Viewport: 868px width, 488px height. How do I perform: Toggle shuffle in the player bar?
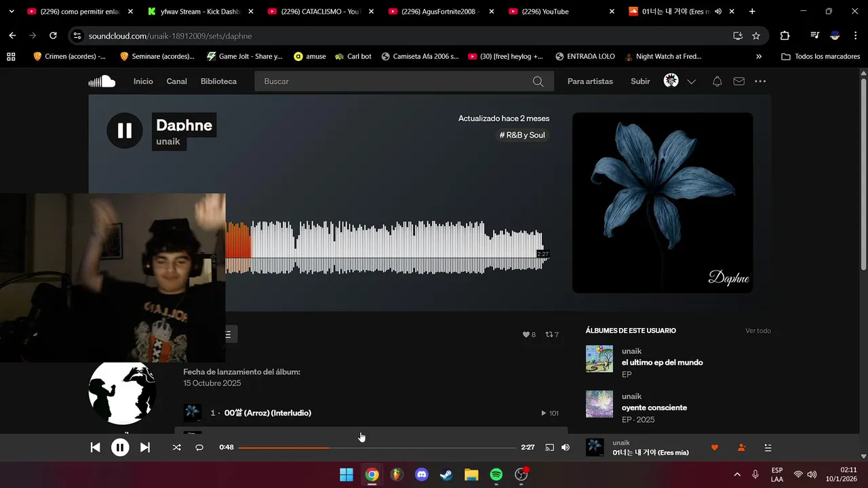(176, 447)
